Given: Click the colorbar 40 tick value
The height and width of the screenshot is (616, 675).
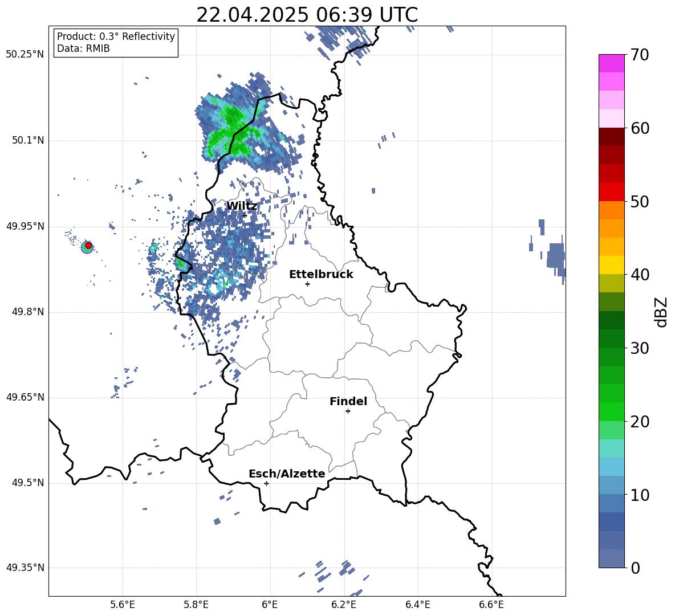Looking at the screenshot, I should [x=640, y=275].
